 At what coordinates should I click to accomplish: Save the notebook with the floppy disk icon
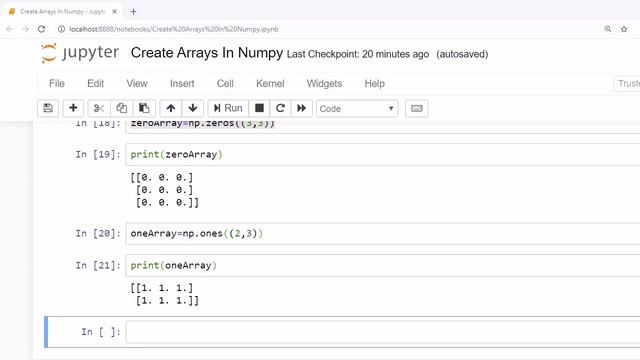[48, 108]
